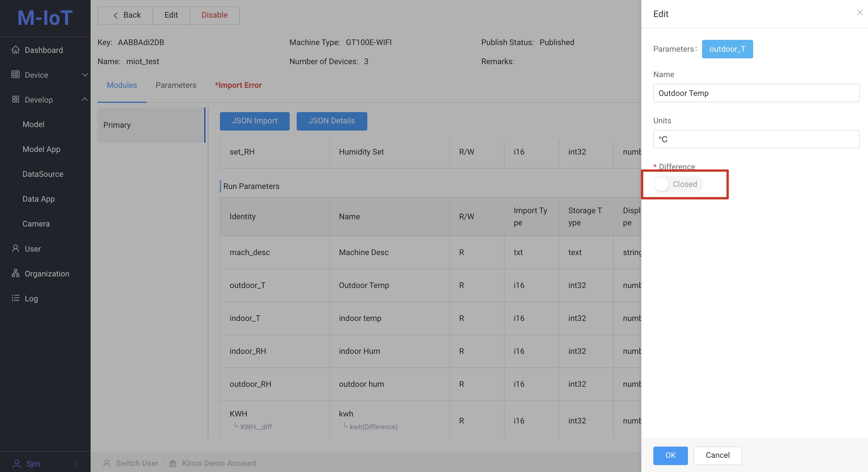Click the Edit button in the top toolbar
Viewport: 868px width, 472px height.
tap(171, 15)
